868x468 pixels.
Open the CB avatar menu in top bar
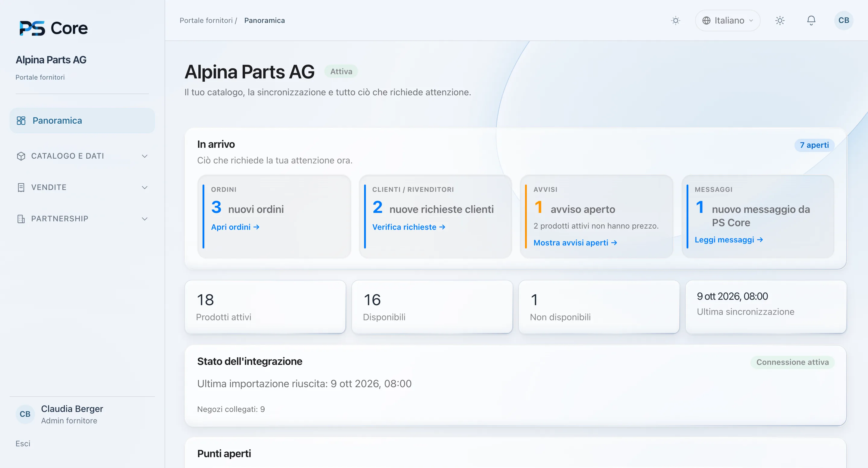[x=843, y=21]
